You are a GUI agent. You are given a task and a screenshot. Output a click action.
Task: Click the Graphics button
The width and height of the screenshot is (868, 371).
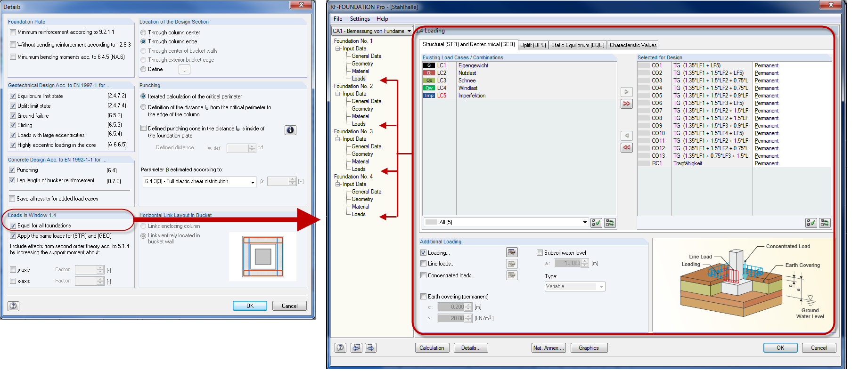589,348
